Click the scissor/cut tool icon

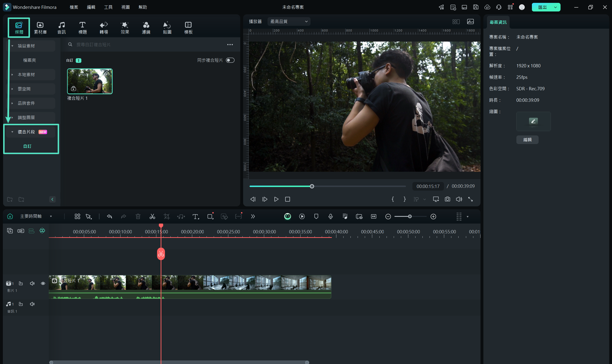pyautogui.click(x=152, y=216)
